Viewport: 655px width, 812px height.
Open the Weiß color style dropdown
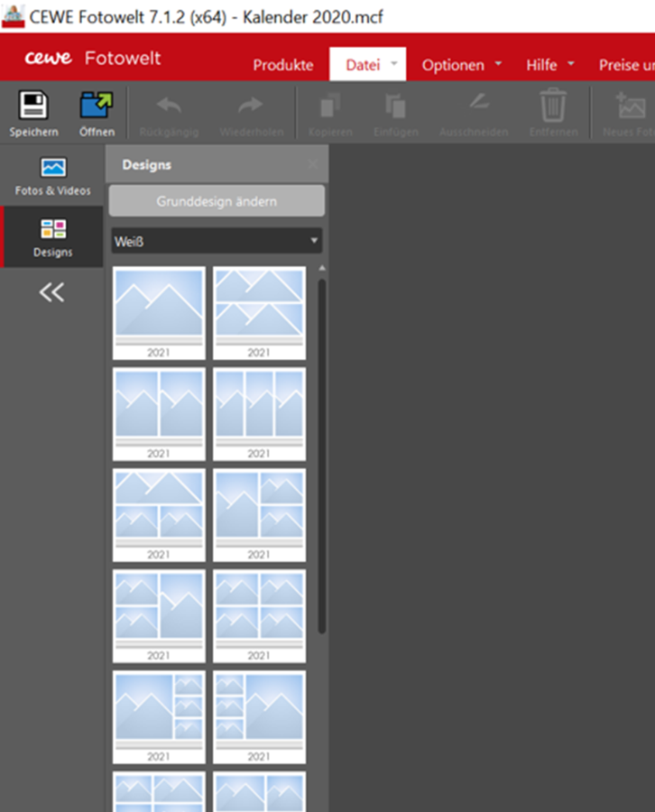[x=217, y=241]
